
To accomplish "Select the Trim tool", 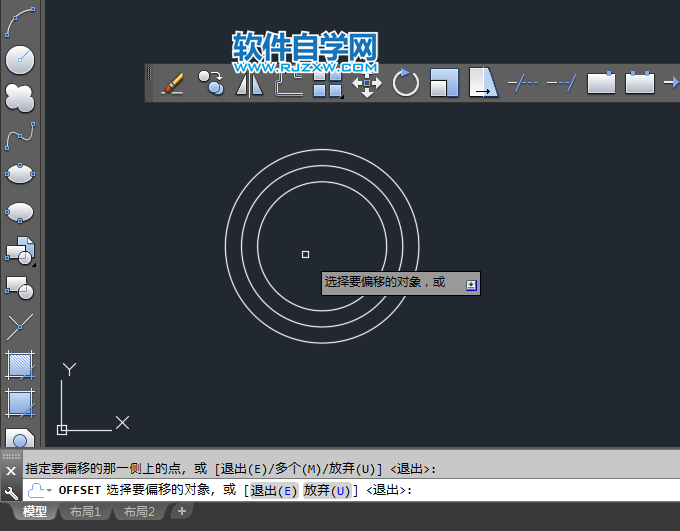I will 523,83.
